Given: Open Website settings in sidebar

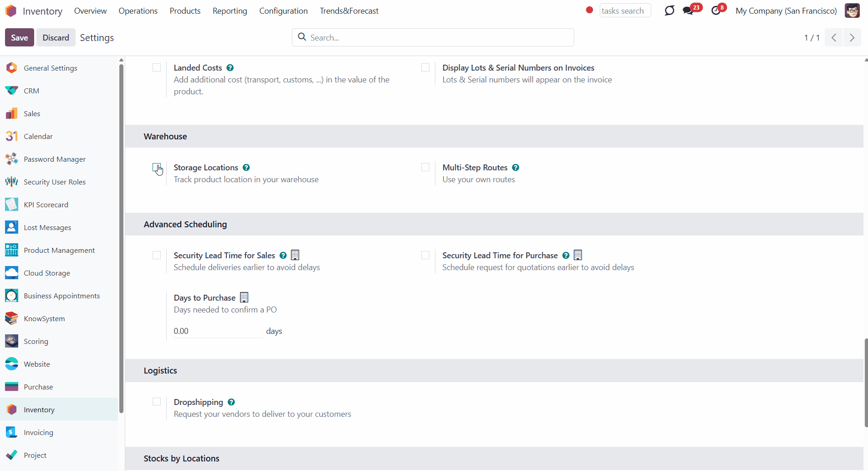Looking at the screenshot, I should (59, 364).
